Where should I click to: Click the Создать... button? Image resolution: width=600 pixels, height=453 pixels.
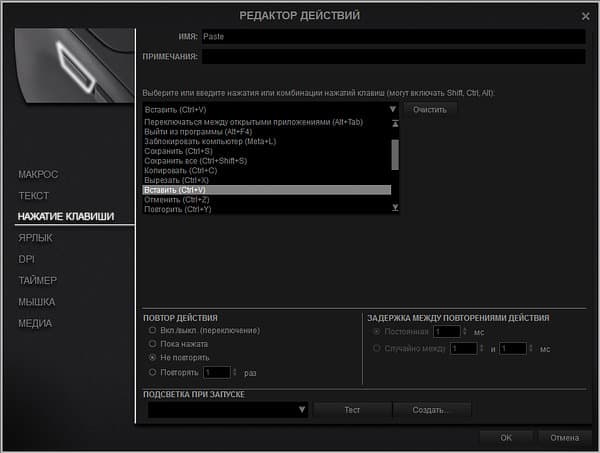click(x=431, y=410)
